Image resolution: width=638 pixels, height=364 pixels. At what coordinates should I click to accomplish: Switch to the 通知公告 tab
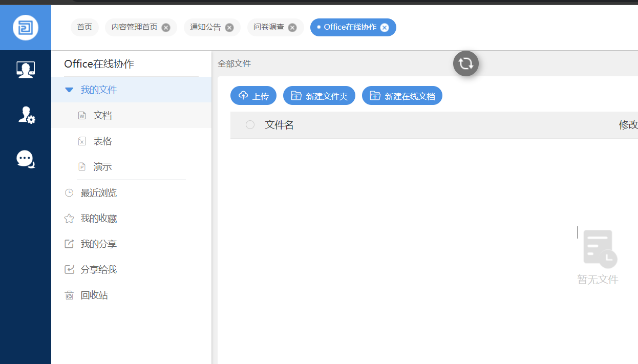211,27
